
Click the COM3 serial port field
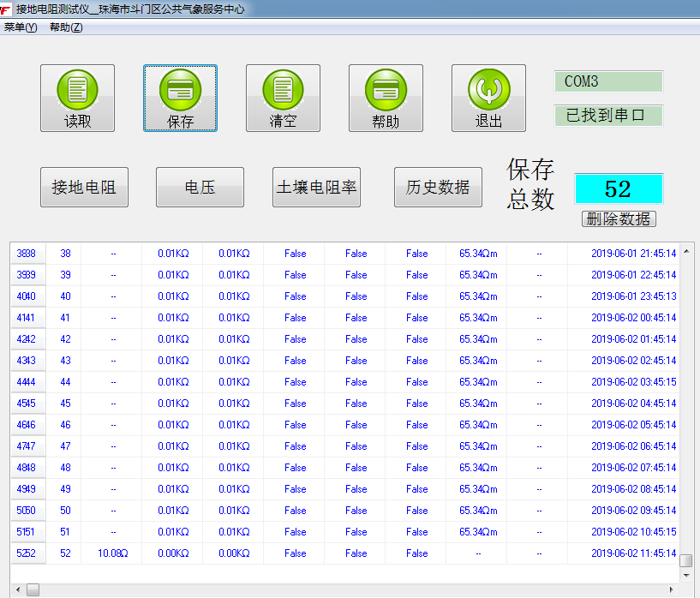608,81
